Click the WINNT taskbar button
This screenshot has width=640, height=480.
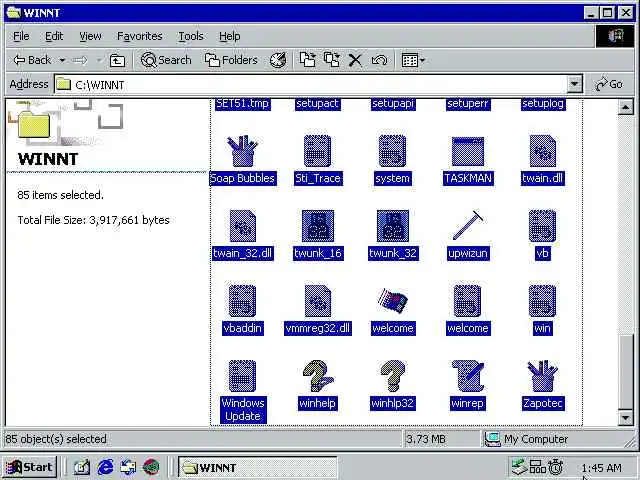pos(258,467)
